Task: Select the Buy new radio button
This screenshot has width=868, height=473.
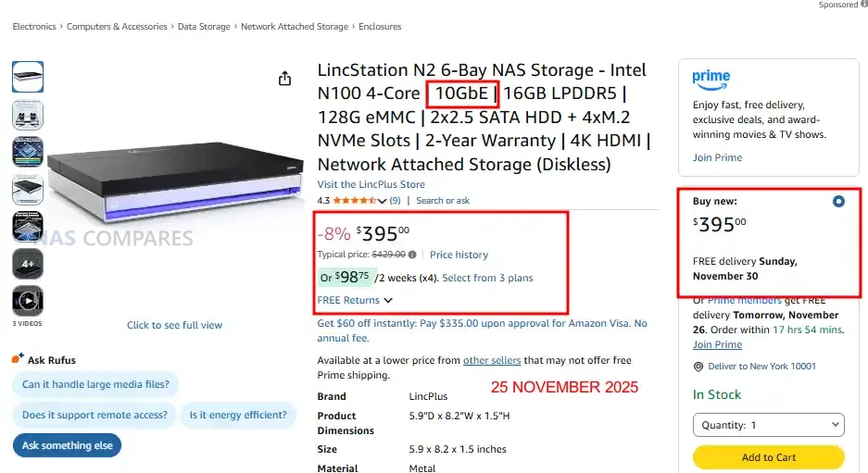Action: (x=838, y=201)
